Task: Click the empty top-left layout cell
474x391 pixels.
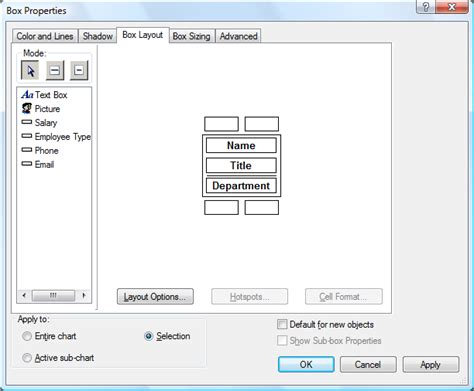Action: pos(221,124)
